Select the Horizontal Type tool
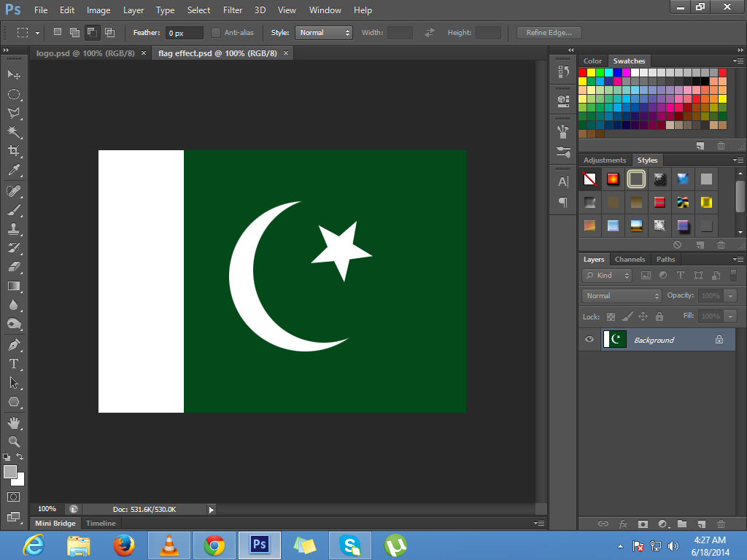Screen dimensions: 747x560 14,363
